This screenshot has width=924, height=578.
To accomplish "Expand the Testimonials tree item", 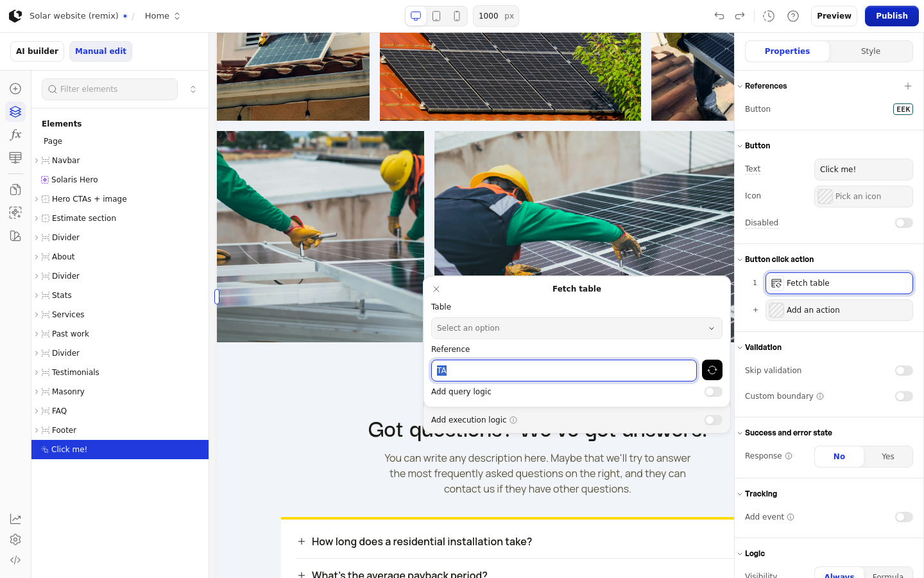I will [x=37, y=372].
